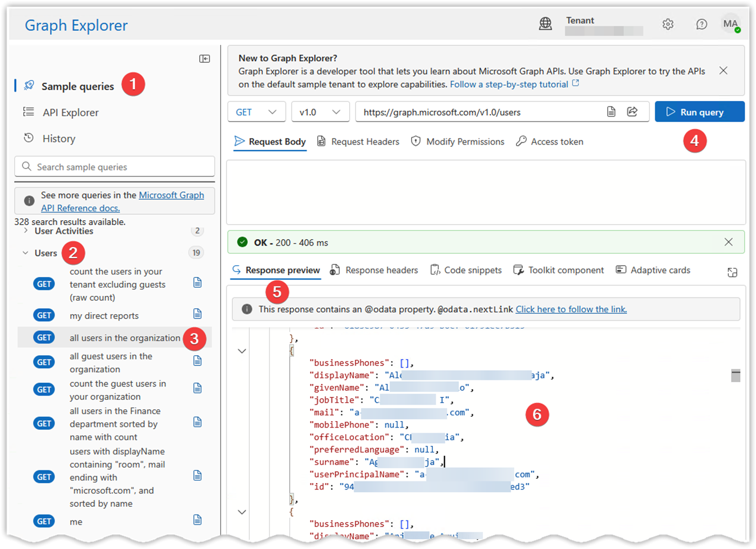Click the help question mark icon
This screenshot has height=549, width=756.
coord(701,24)
